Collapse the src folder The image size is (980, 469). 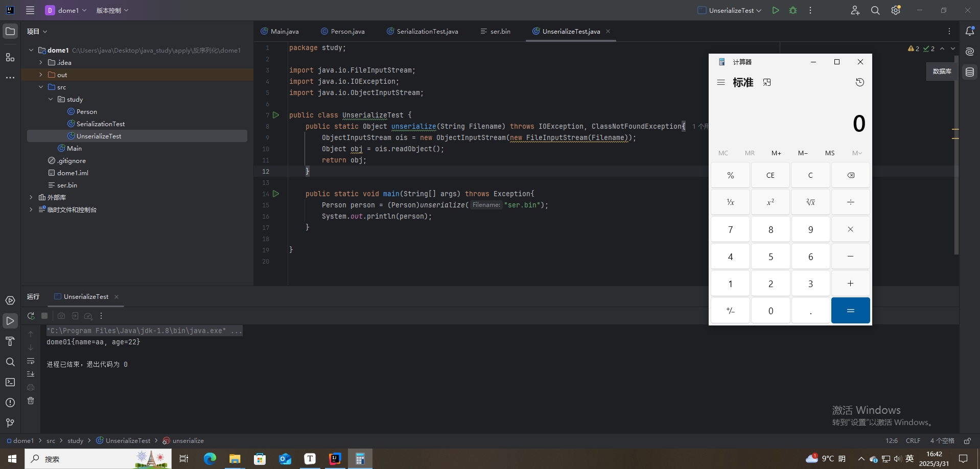[x=41, y=87]
